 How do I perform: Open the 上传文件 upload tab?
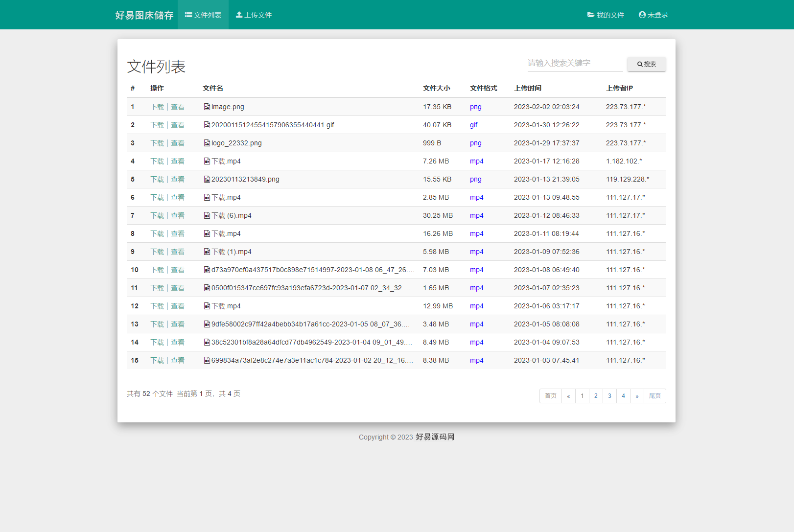coord(254,15)
